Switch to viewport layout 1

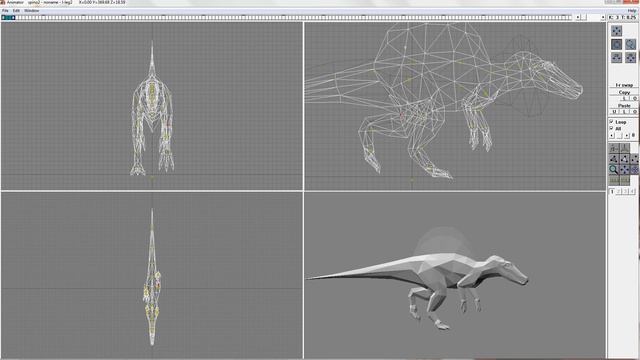pyautogui.click(x=612, y=191)
